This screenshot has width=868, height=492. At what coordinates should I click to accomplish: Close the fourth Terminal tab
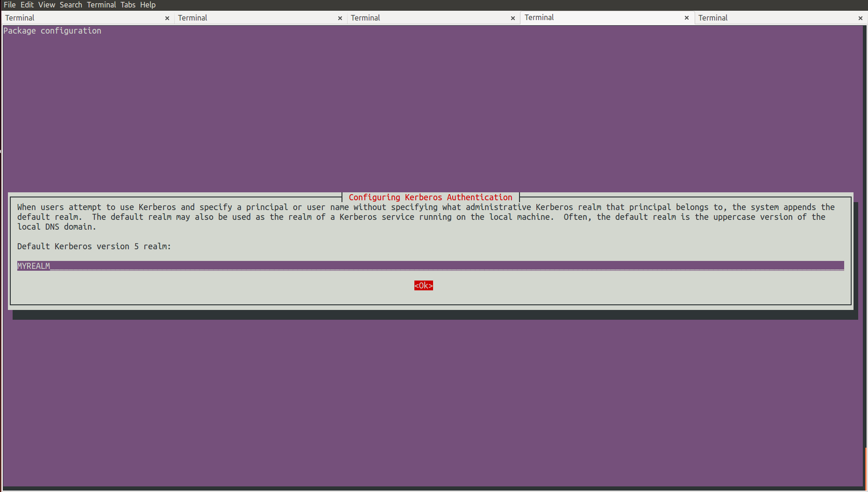point(687,18)
